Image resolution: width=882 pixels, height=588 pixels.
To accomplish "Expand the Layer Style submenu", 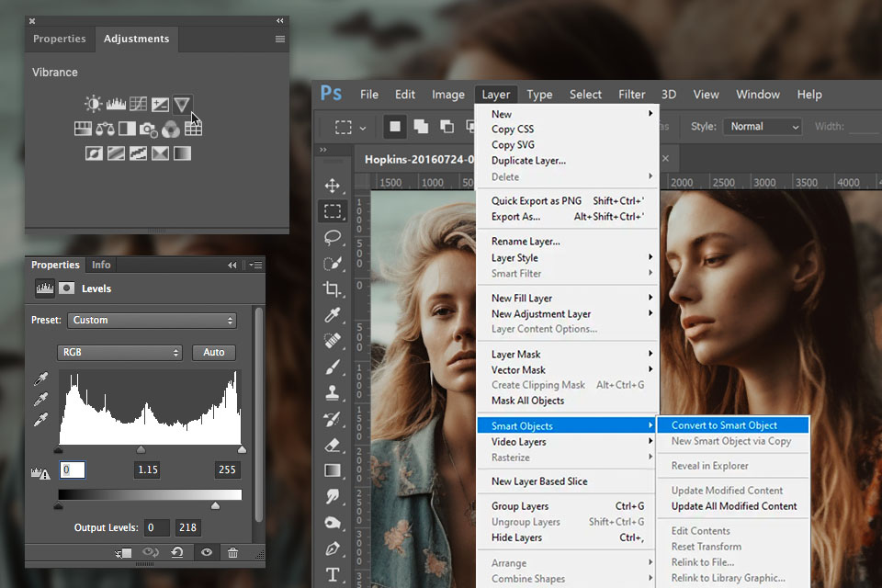I will click(568, 257).
